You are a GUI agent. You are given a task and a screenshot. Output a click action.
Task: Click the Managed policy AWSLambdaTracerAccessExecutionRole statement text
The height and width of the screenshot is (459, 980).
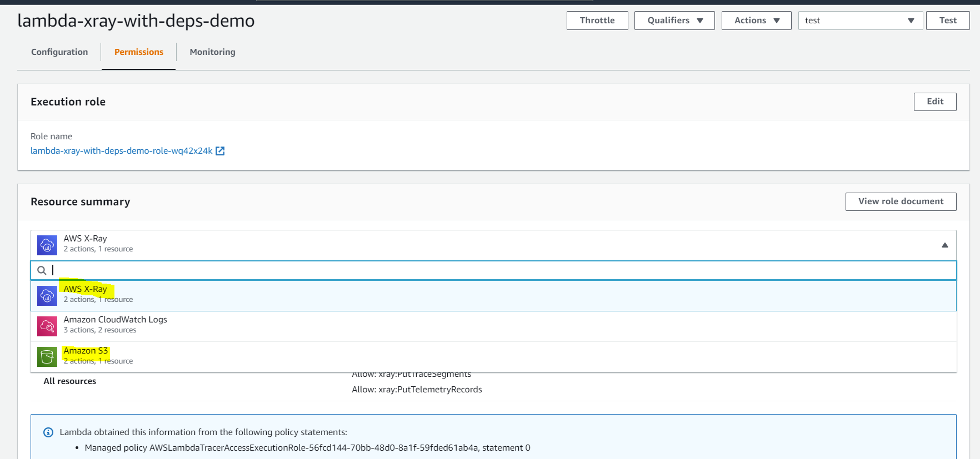(308, 448)
